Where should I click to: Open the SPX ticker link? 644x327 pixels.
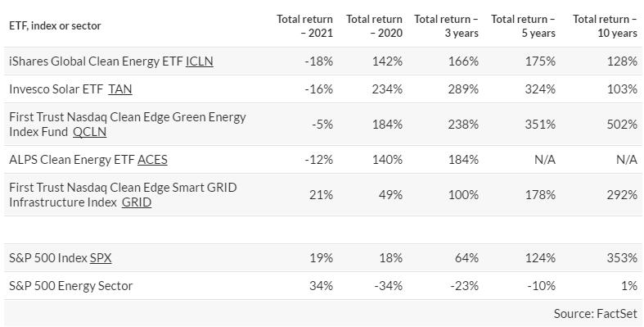tap(101, 258)
